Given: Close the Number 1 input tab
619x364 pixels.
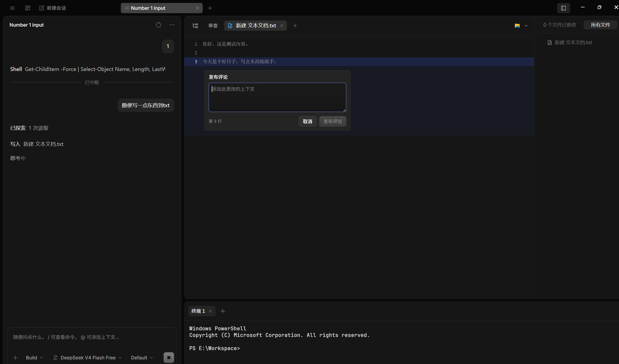Looking at the screenshot, I should coord(197,8).
